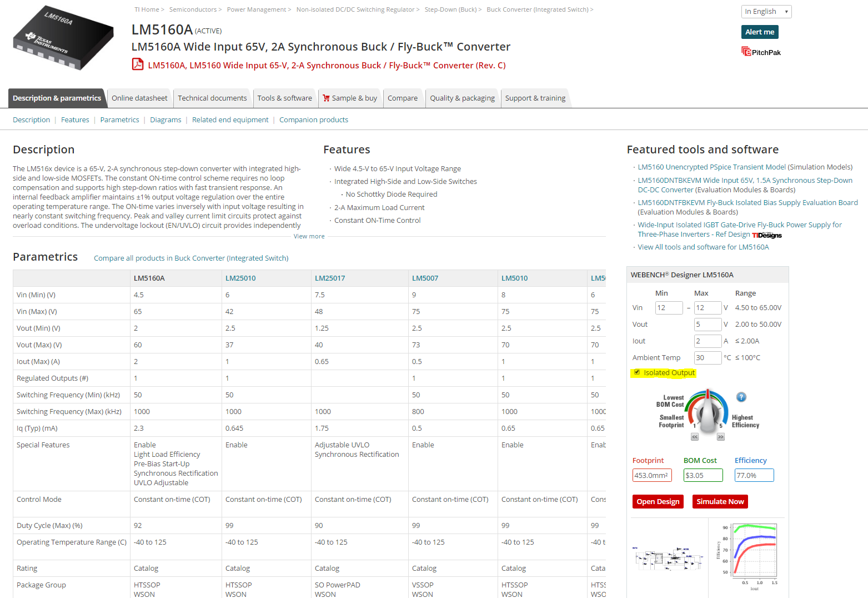
Task: Jump to the Diagrams anchor link
Action: [x=165, y=119]
